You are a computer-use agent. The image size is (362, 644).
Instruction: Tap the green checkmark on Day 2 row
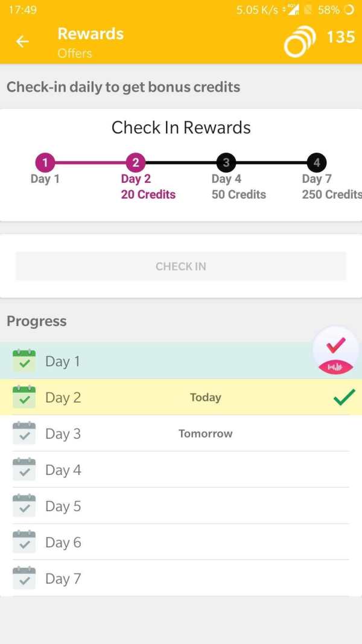(x=344, y=397)
